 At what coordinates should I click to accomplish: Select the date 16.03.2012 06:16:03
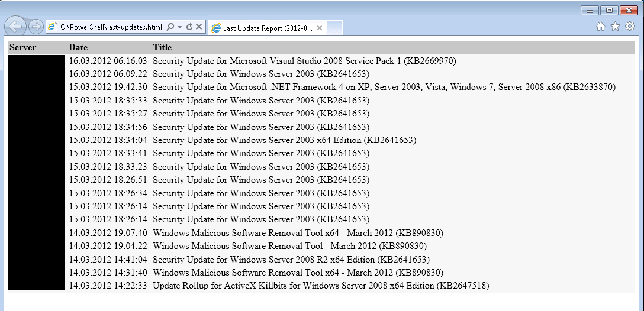pyautogui.click(x=108, y=61)
